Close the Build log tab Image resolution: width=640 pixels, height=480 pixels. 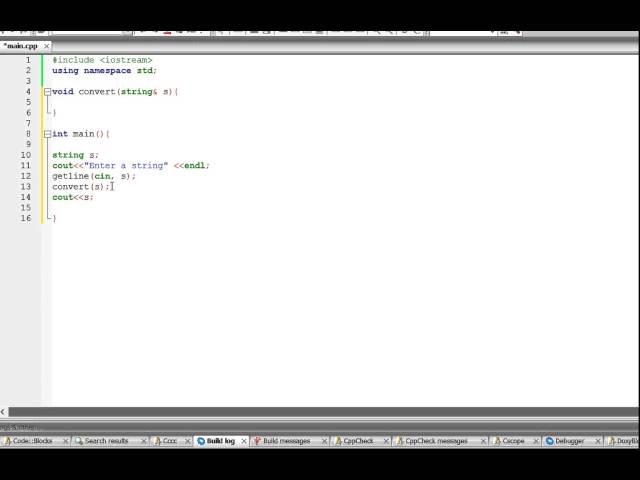[x=244, y=441]
